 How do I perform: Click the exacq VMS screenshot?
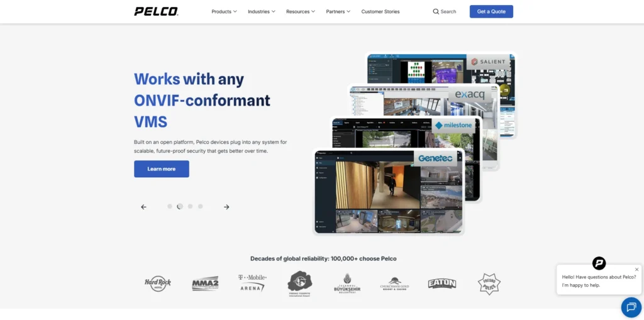[423, 100]
